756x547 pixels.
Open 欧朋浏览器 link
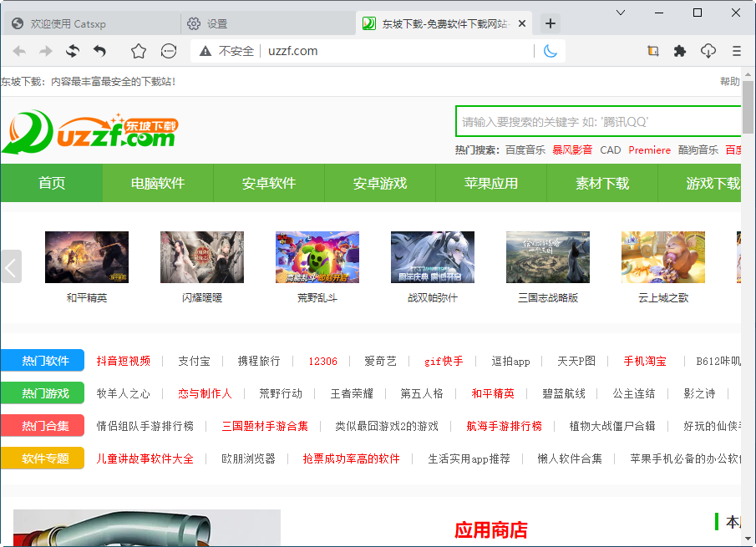[x=248, y=458]
